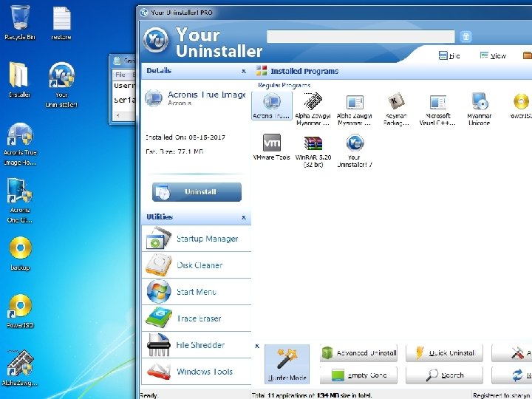Click Regular Programs group label

[x=284, y=85]
